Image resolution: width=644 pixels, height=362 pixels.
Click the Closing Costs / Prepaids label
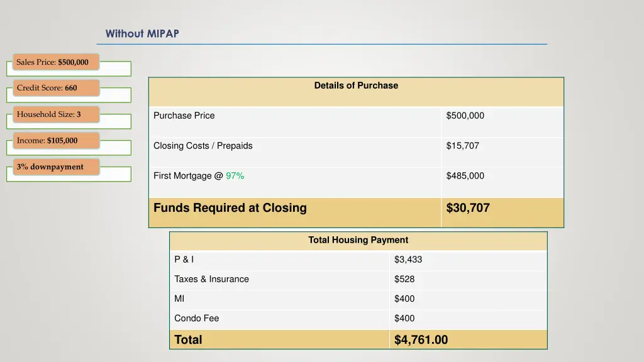point(203,146)
